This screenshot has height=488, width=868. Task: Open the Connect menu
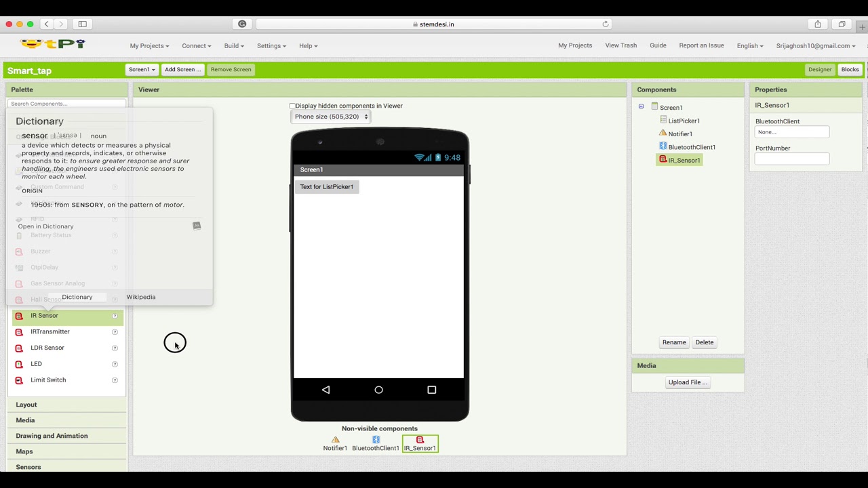coord(197,45)
